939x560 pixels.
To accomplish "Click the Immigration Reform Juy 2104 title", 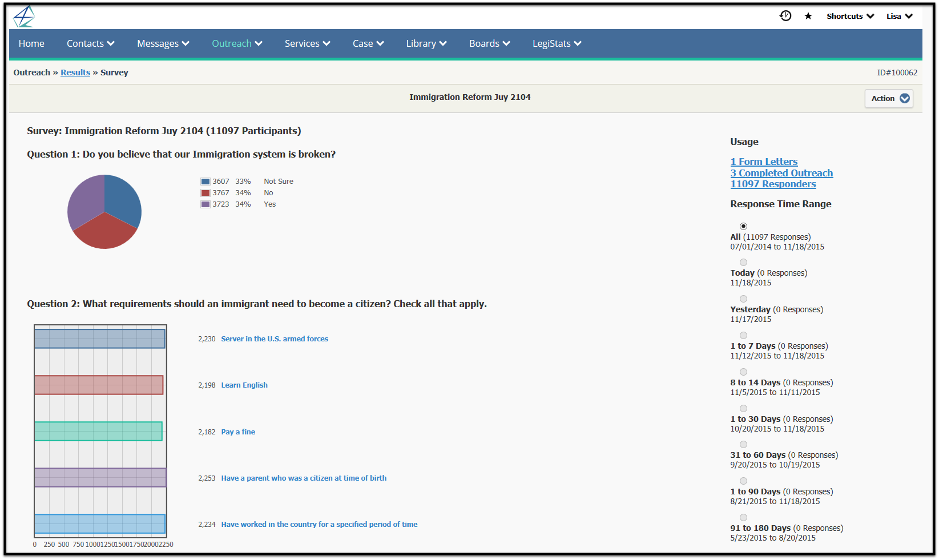I will click(x=470, y=97).
